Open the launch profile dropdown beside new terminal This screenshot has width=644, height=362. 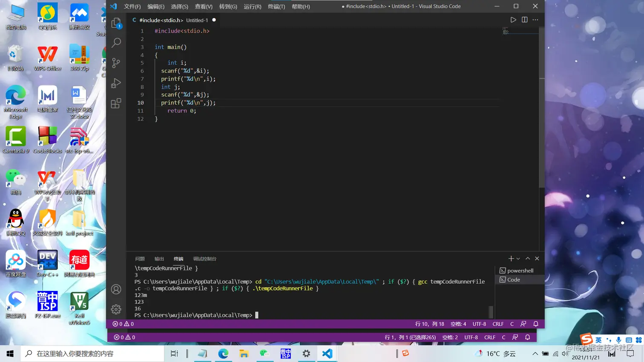point(518,259)
